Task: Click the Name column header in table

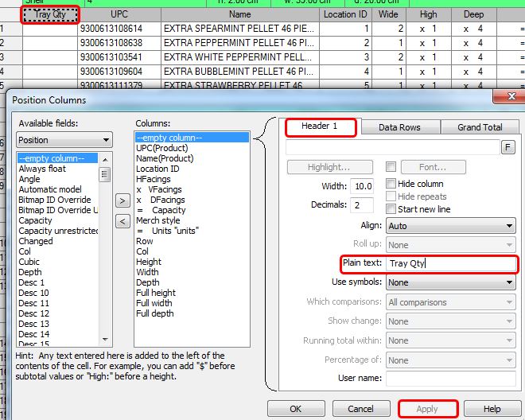Action: tap(240, 14)
